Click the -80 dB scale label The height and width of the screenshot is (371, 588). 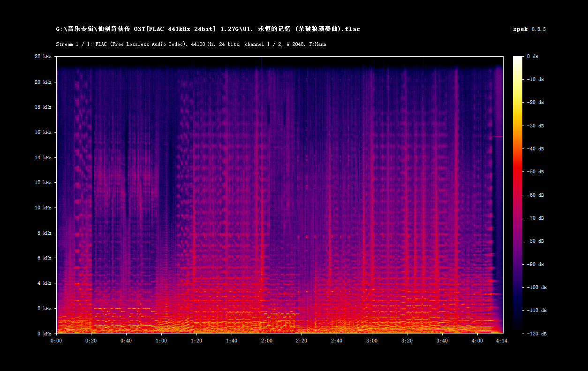[535, 241]
